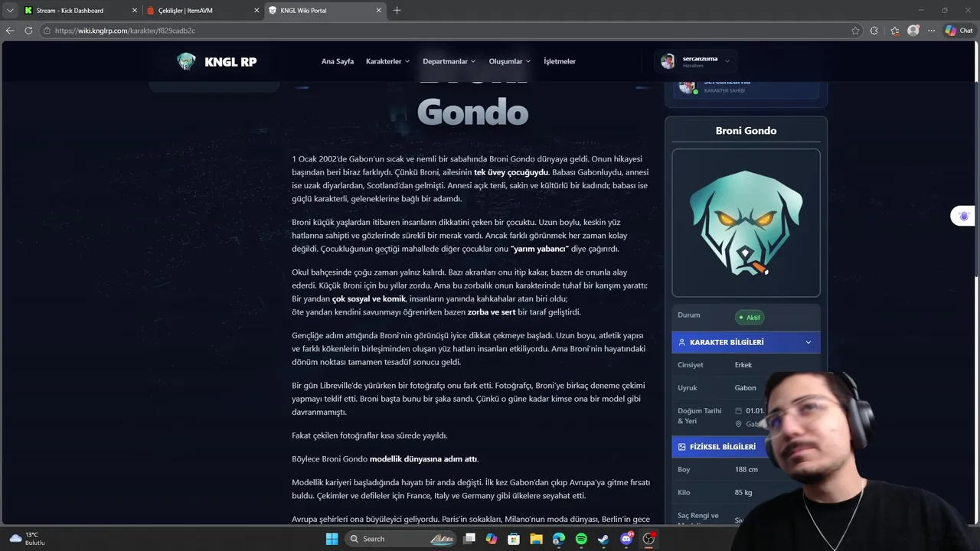Click the sercanzuma avatar in navbar
Viewport: 980px width, 551px height.
coord(668,61)
